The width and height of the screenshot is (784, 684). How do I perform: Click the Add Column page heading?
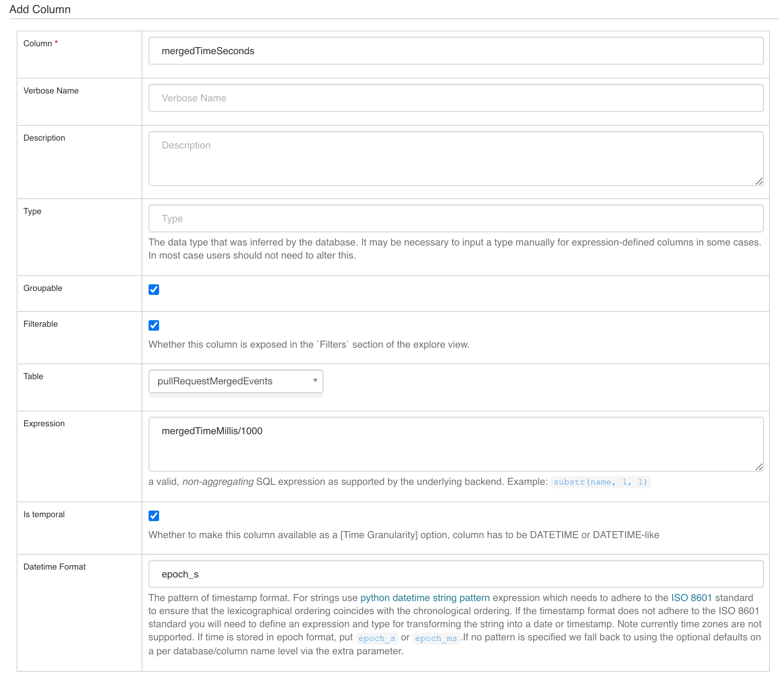(40, 10)
